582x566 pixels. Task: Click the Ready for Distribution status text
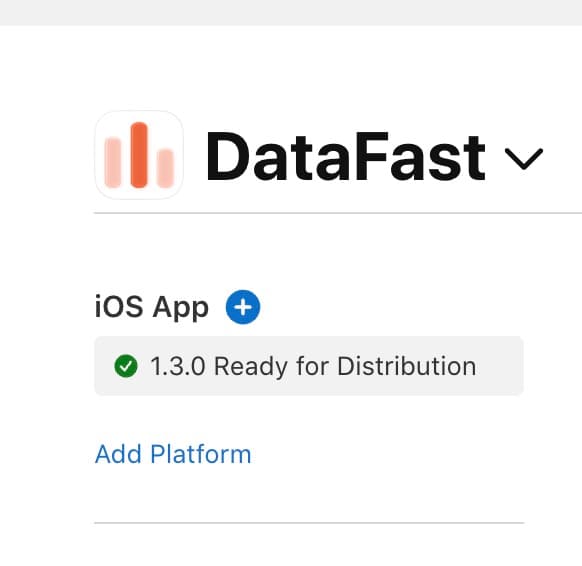(x=345, y=367)
